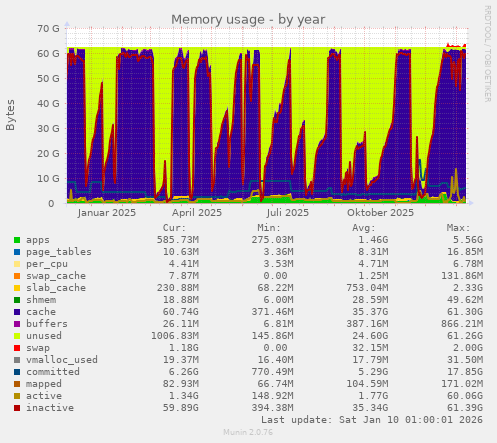The width and height of the screenshot is (497, 443).
Task: Click the 'per_cpu' legend label
Action: coord(47,264)
